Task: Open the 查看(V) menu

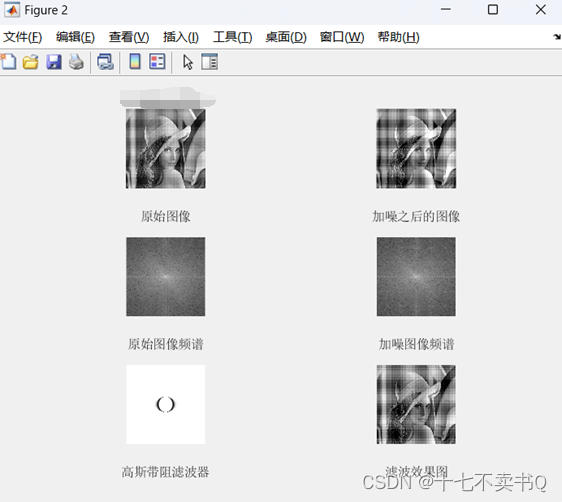Action: pos(129,37)
